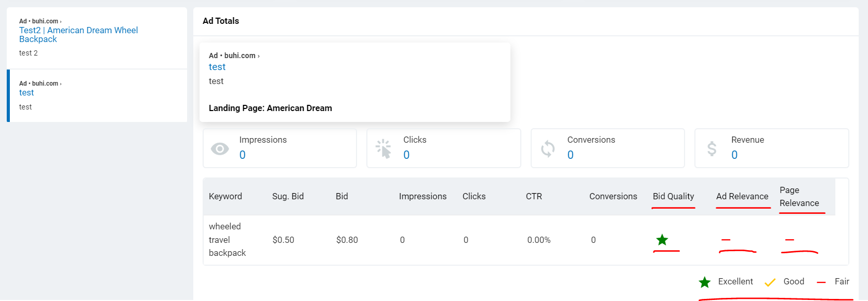Select the 'test' ad in left sidebar

click(x=26, y=93)
